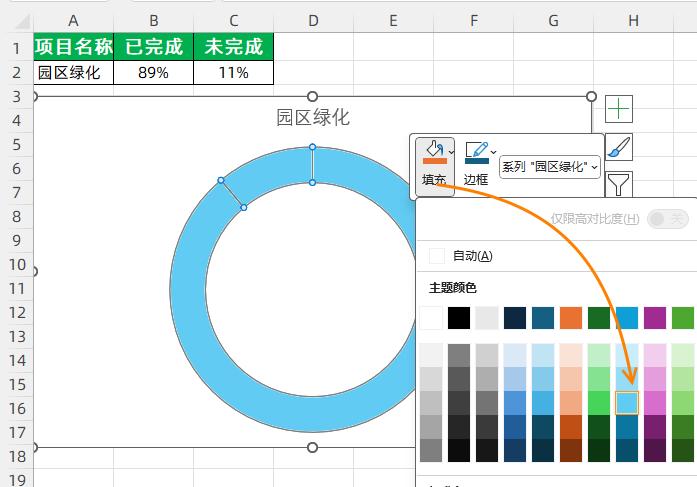Toggle the high contrast only (仅限高对比度) switch
The width and height of the screenshot is (697, 487).
(x=667, y=219)
